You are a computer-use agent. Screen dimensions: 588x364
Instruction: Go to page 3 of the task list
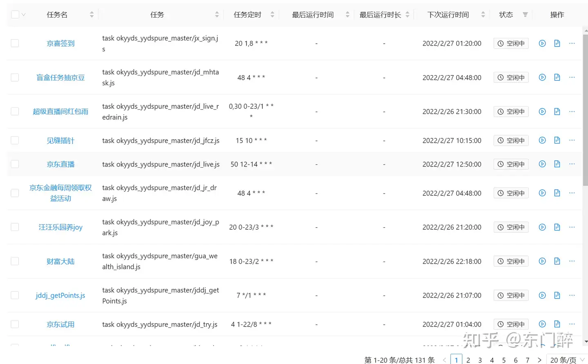click(x=480, y=360)
